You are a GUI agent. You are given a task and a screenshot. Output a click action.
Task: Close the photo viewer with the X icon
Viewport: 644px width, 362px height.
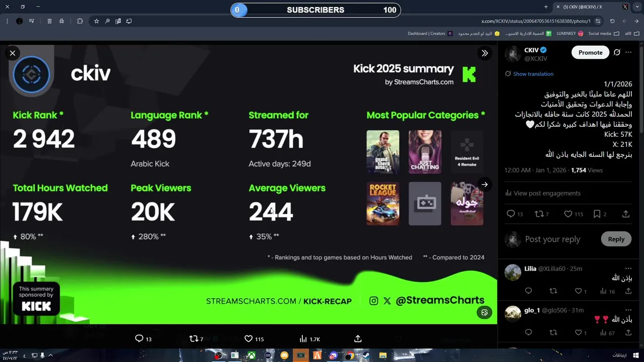pos(13,53)
